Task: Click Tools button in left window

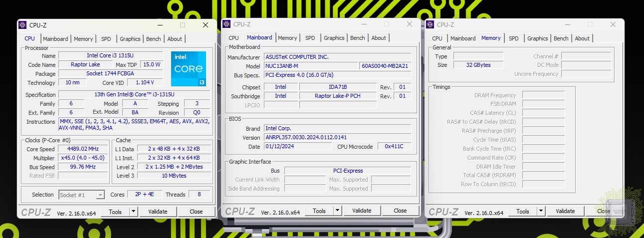Action: point(115,212)
